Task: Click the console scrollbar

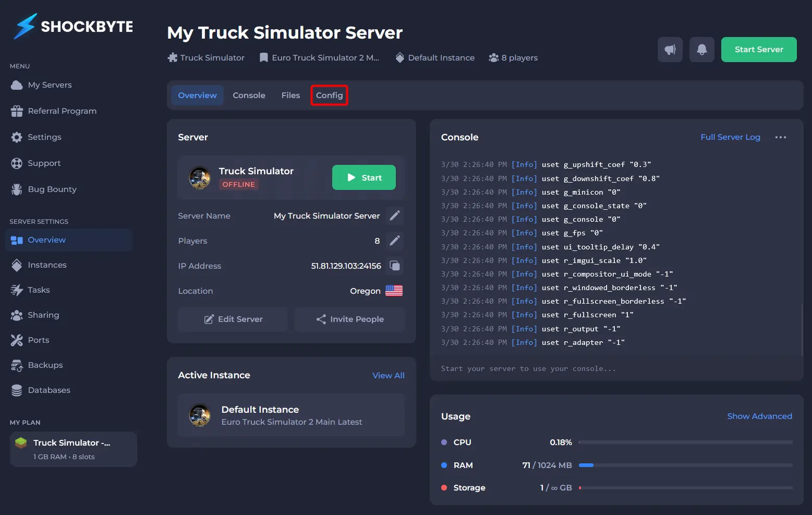Action: [x=802, y=329]
